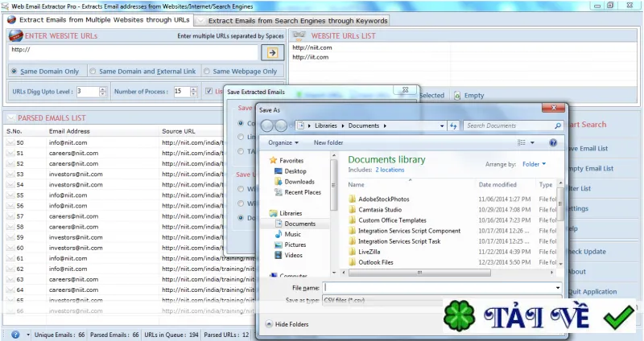Click LiveZilla folder icon
This screenshot has width=644, height=341.
[352, 252]
